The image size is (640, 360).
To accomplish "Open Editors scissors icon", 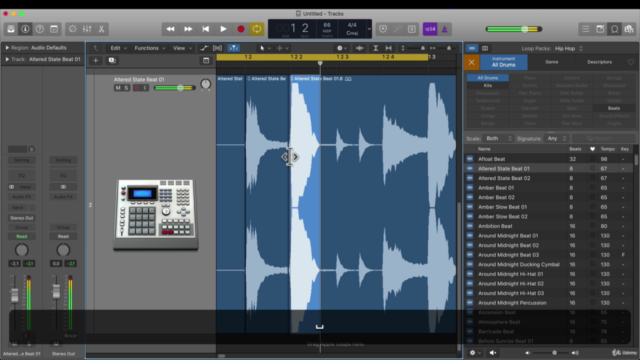I will click(x=101, y=29).
